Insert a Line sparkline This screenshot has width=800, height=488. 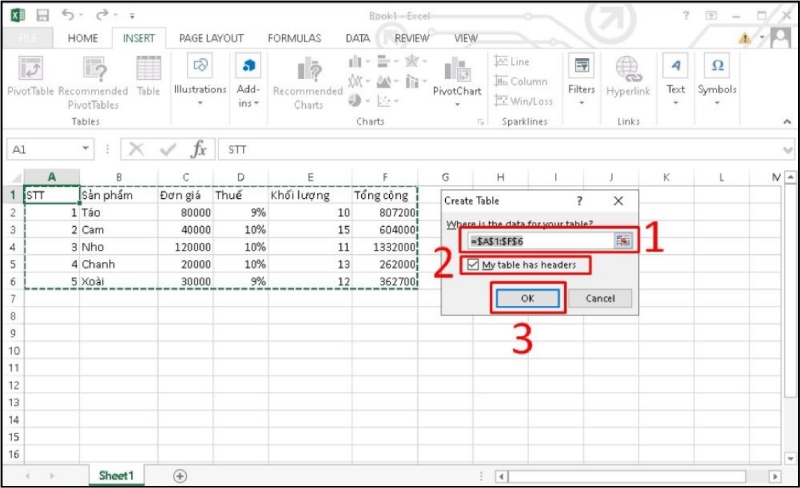512,62
